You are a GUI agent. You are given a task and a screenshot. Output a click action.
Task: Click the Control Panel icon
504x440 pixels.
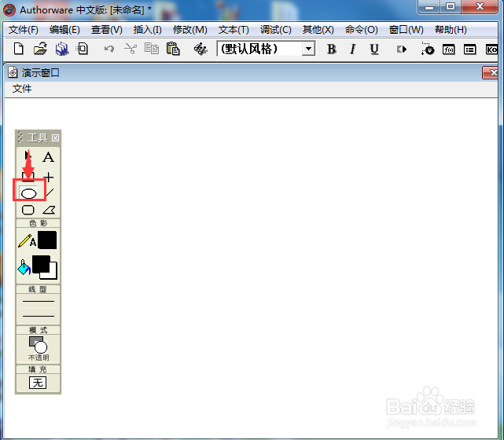[428, 49]
